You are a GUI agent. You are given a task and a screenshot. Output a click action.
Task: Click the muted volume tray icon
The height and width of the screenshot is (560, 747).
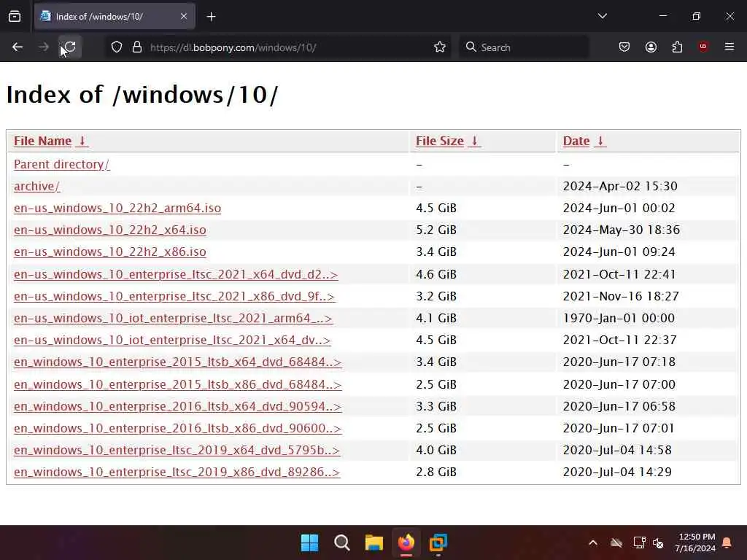[x=658, y=542]
